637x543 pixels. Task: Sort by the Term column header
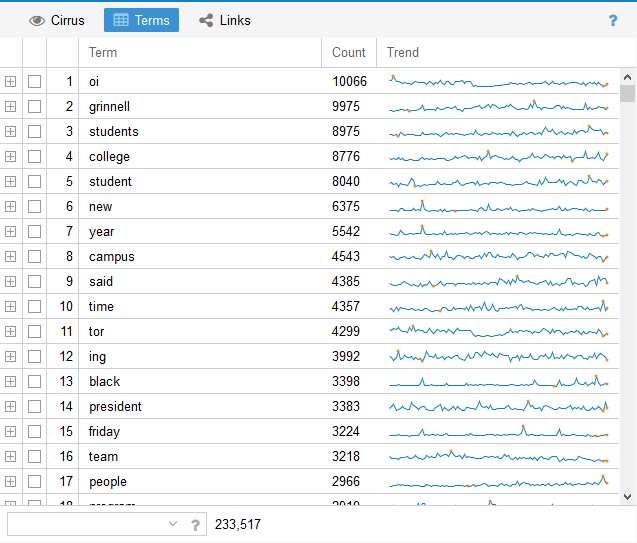(200, 53)
